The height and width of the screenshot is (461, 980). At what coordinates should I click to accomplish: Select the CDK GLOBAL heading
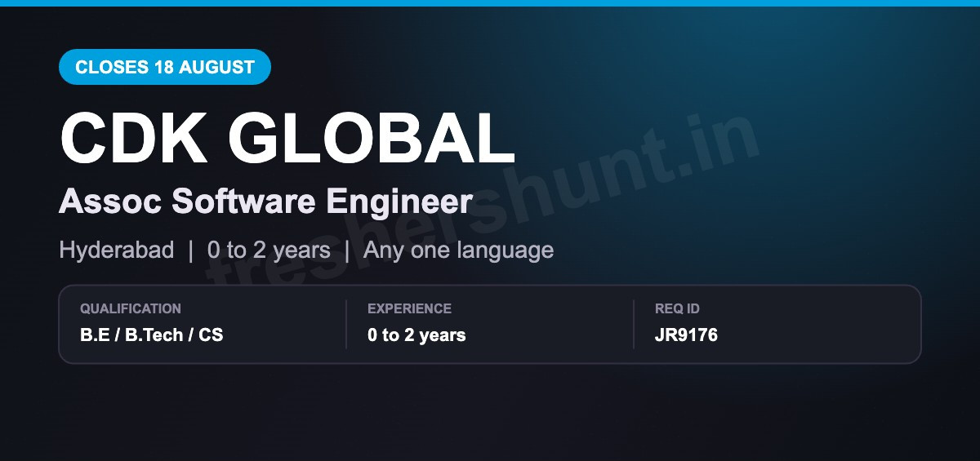tap(287, 138)
